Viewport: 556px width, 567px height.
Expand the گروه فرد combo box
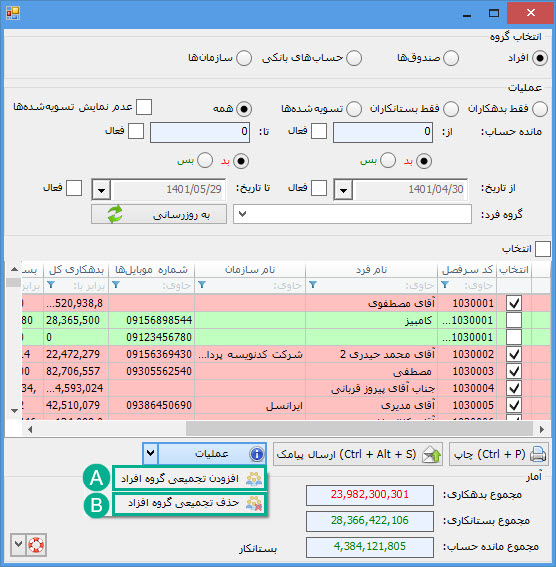tap(243, 214)
